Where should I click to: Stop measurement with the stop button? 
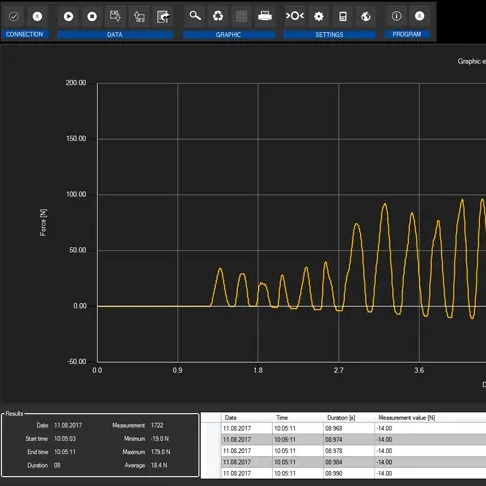[92, 16]
